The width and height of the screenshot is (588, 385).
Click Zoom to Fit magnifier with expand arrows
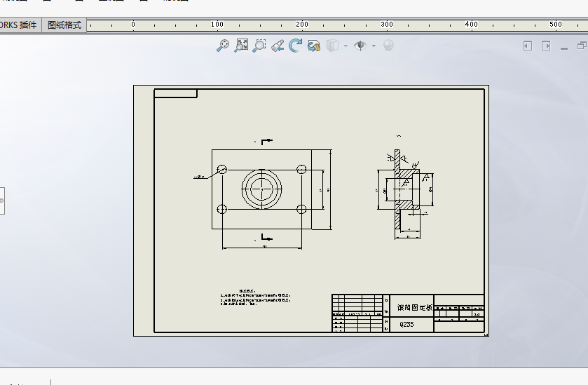click(241, 46)
